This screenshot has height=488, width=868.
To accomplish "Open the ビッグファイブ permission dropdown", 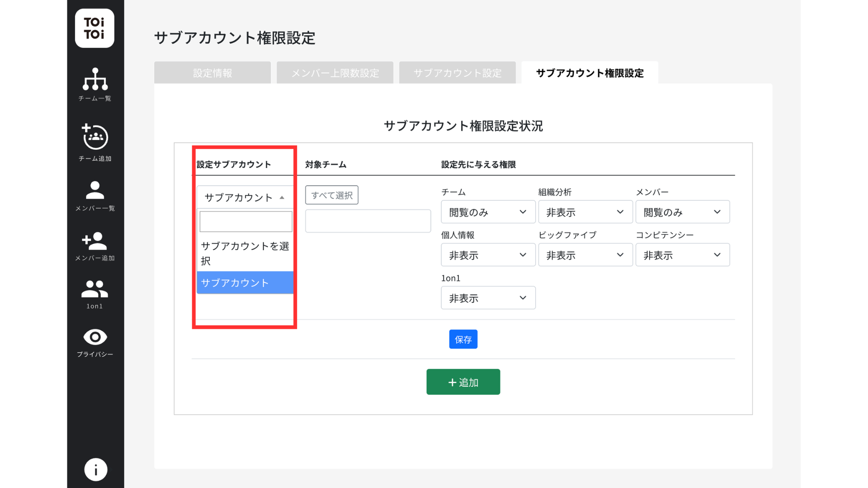I will (x=585, y=255).
